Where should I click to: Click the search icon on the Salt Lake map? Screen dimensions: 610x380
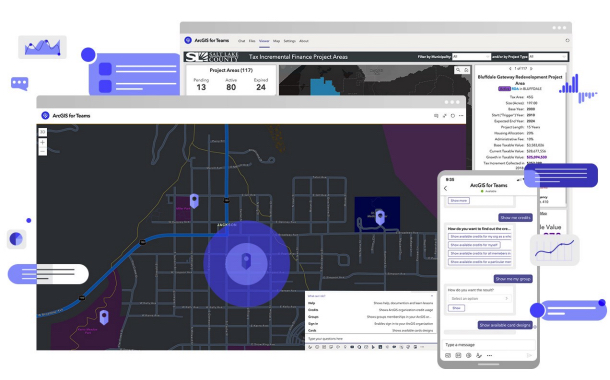click(x=458, y=70)
